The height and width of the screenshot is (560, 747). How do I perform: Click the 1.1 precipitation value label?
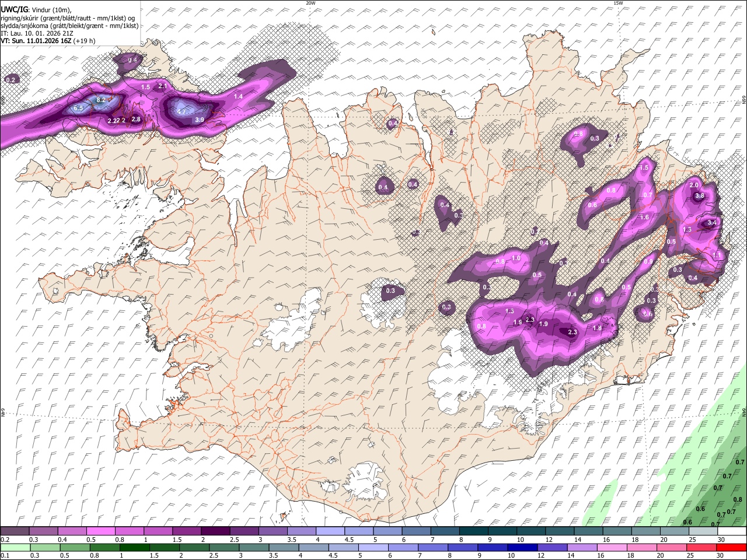pos(717,256)
